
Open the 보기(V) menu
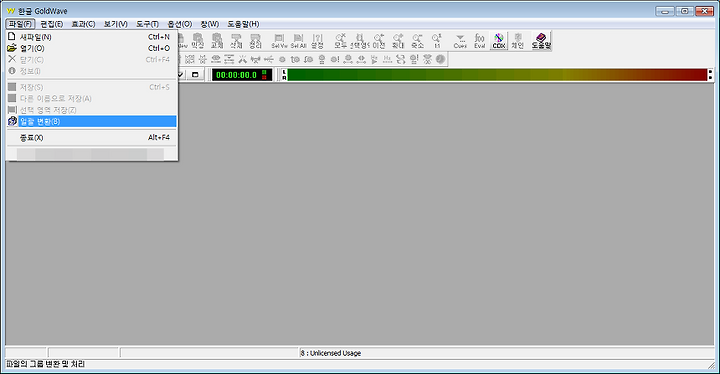pyautogui.click(x=115, y=24)
